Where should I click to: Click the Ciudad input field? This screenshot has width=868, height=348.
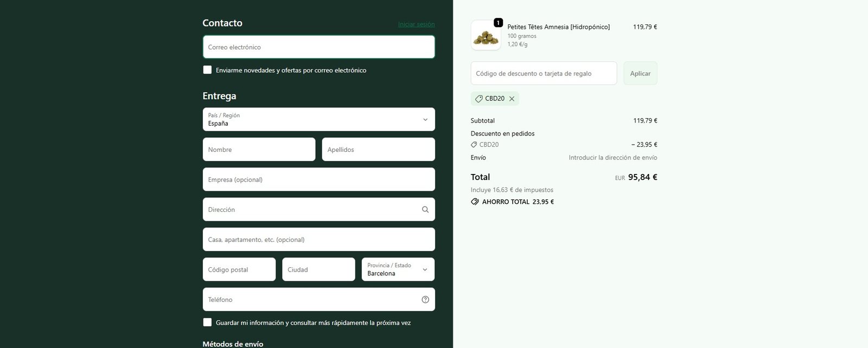click(318, 269)
